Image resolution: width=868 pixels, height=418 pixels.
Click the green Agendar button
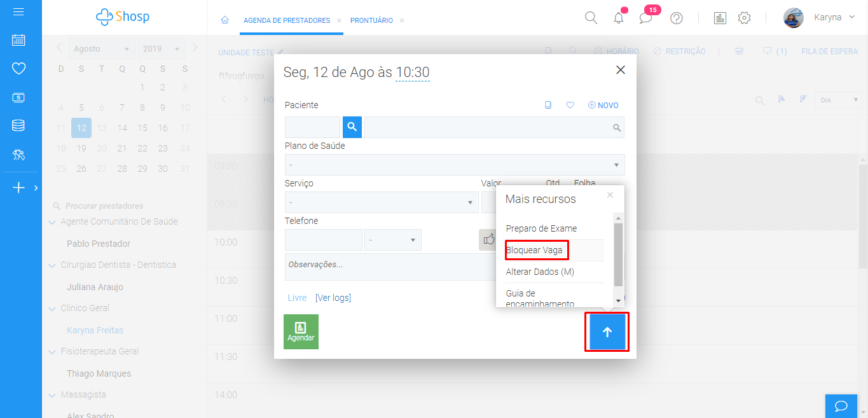(x=301, y=331)
